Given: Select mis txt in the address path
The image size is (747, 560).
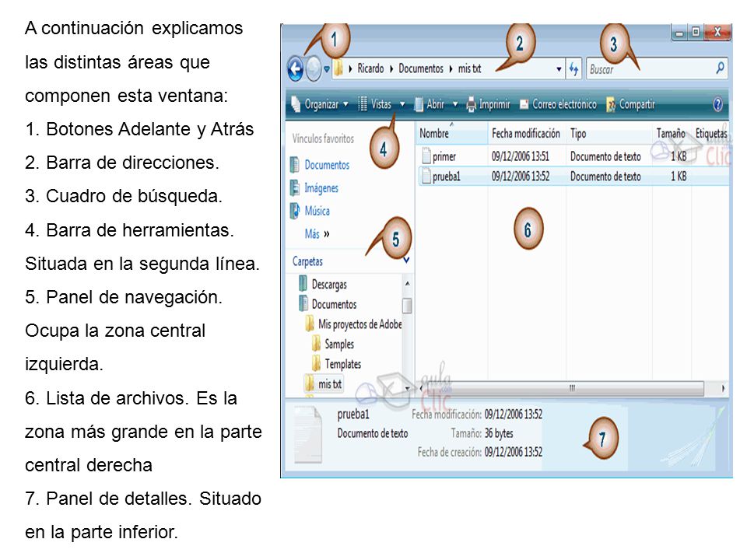Looking at the screenshot, I should (469, 68).
